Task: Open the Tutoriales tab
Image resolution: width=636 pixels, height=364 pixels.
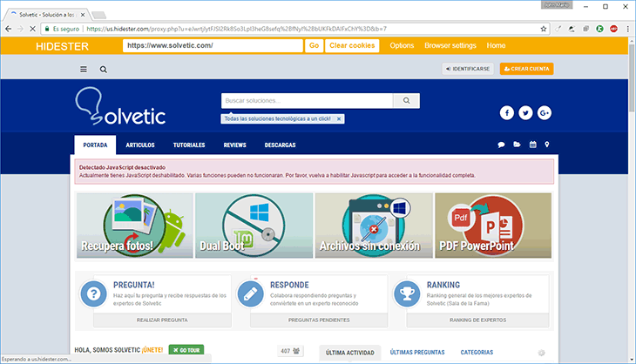Action: tap(189, 145)
